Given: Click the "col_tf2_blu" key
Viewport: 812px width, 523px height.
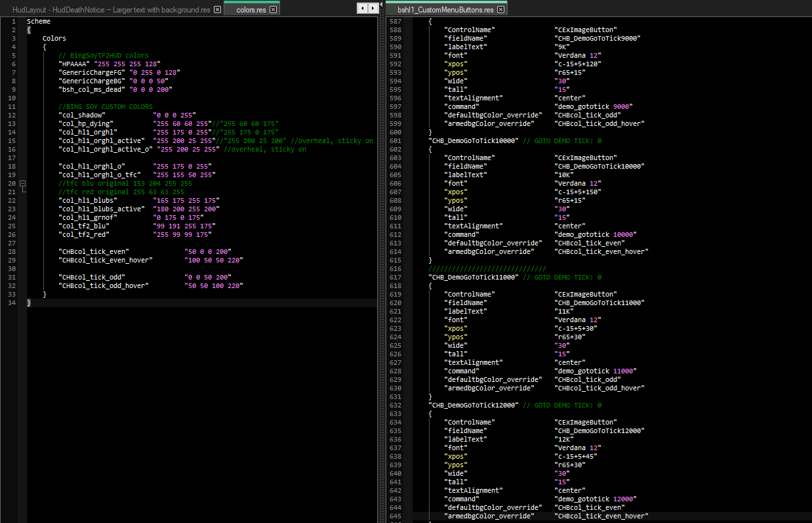Looking at the screenshot, I should 84,226.
